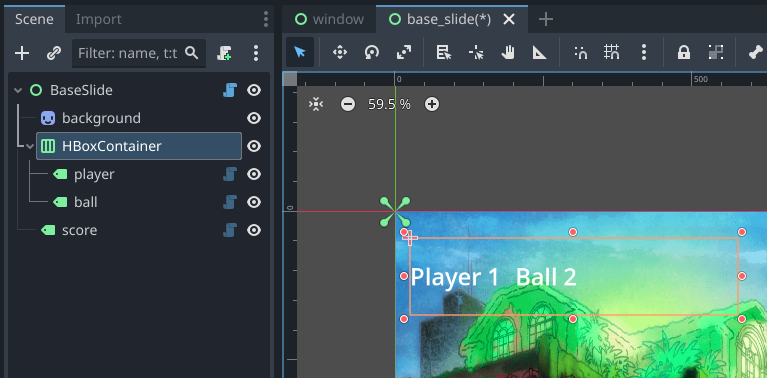The image size is (767, 378).
Task: Activate the Rotate mode tool
Action: 372,52
